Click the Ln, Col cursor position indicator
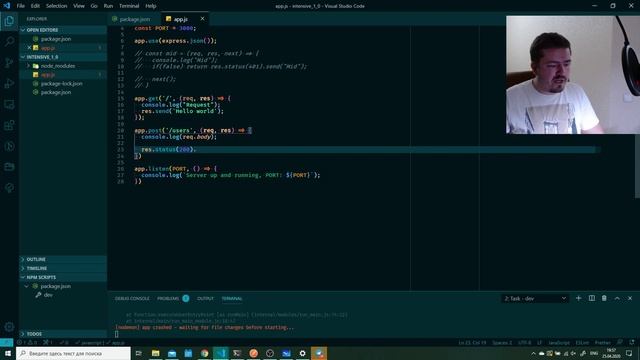 472,342
